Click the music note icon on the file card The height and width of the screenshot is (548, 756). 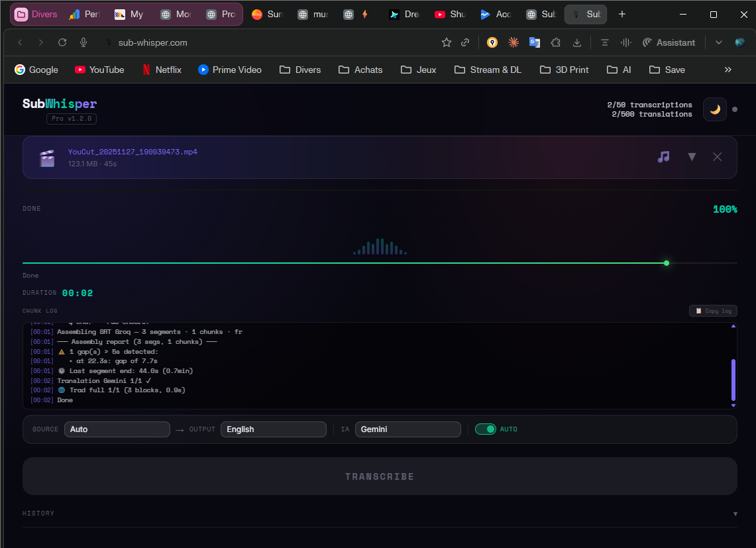[x=663, y=157]
